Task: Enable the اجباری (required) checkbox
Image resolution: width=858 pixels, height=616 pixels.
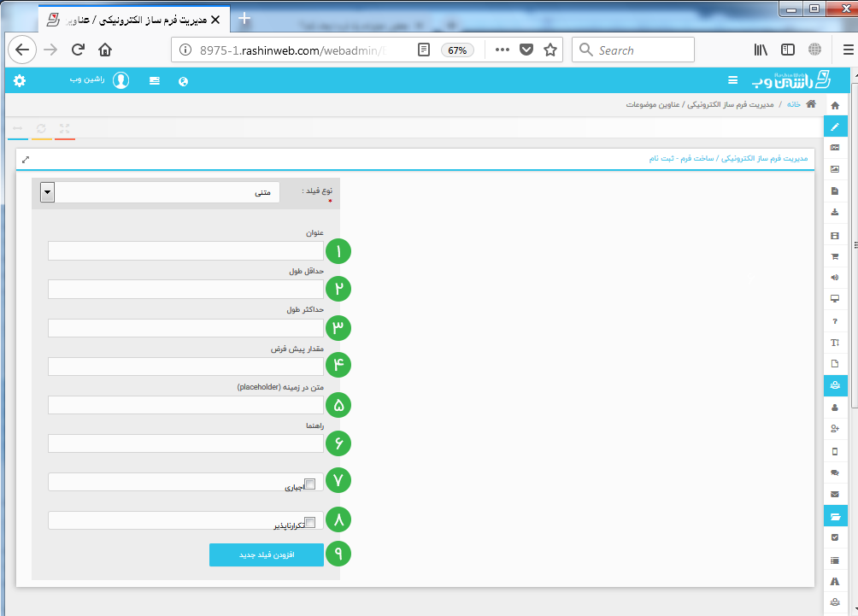Action: pos(310,484)
